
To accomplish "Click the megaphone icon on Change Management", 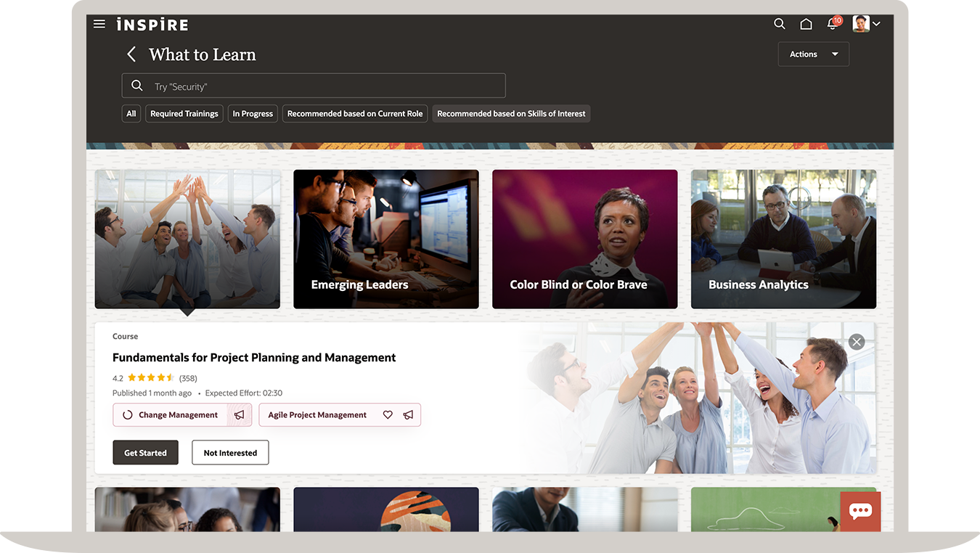I will click(x=239, y=415).
